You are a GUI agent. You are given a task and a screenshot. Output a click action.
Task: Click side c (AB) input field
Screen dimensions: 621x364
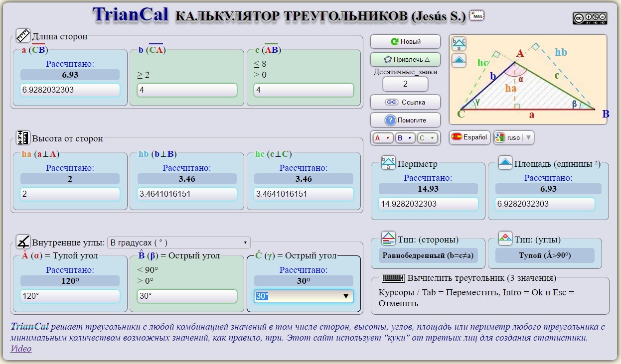[x=304, y=90]
